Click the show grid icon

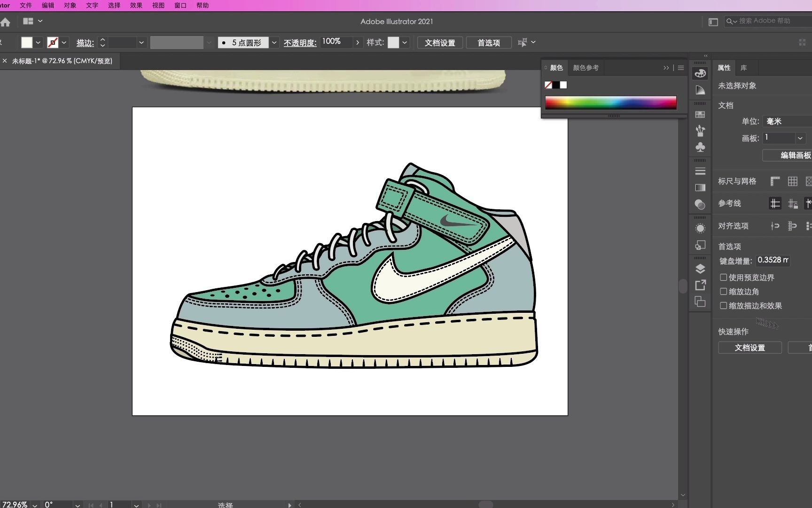pos(793,181)
